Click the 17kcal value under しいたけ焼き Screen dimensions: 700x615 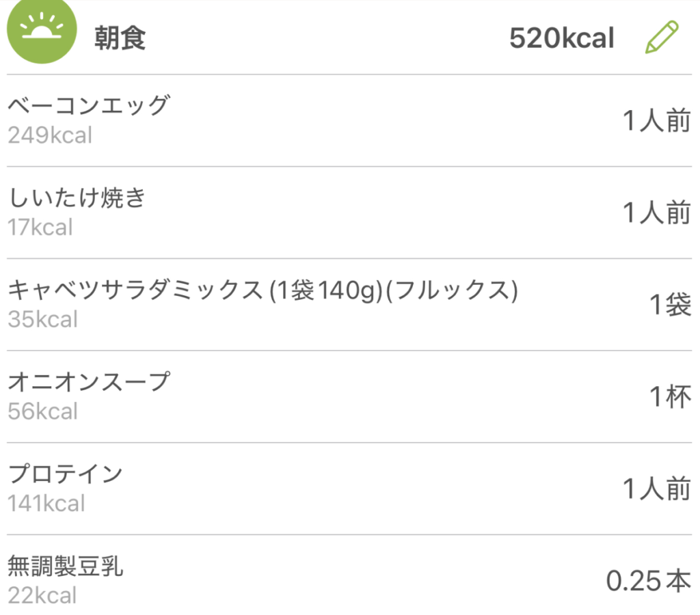click(40, 227)
